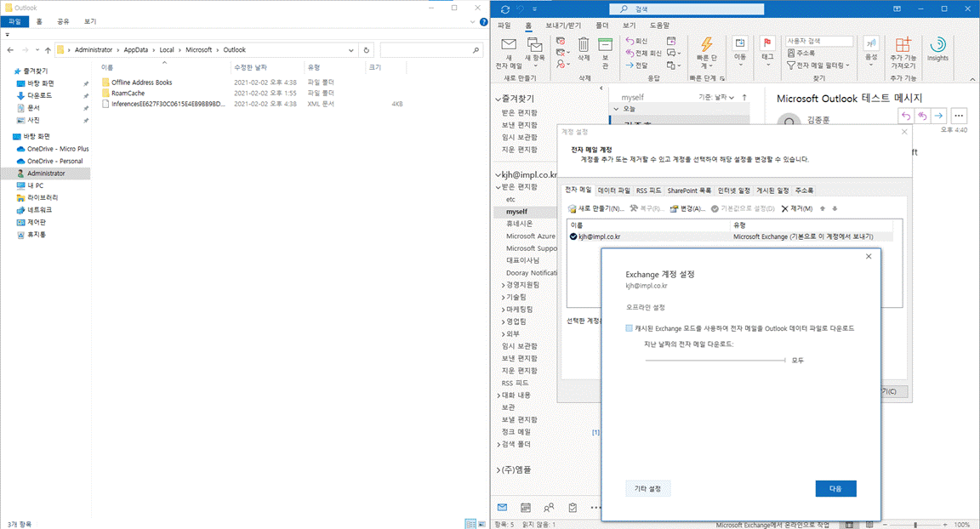Image resolution: width=980 pixels, height=529 pixels.
Task: Switch to RSS Feeds (RSS 피드) tab
Action: click(x=649, y=191)
